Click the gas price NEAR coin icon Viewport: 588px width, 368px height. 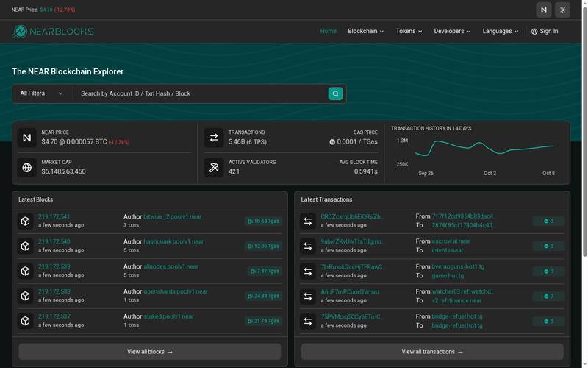click(x=332, y=142)
